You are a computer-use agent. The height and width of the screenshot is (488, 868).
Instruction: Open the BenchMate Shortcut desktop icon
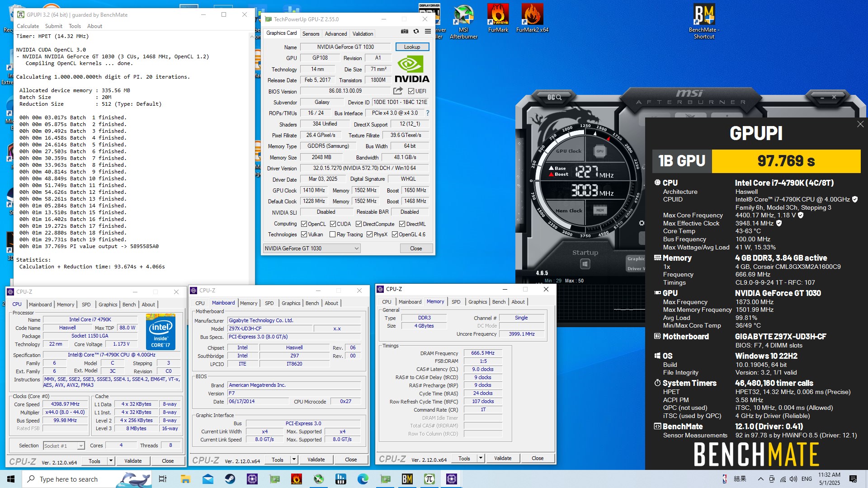(x=704, y=22)
